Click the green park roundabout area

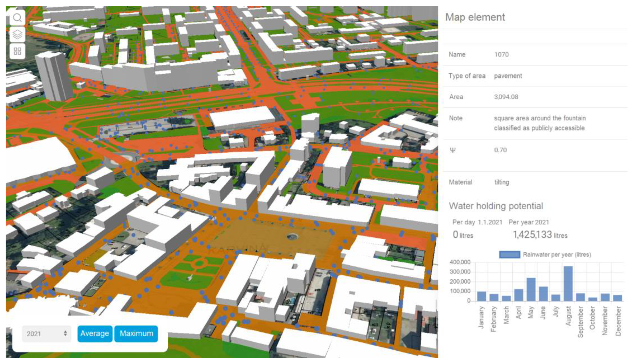click(199, 263)
